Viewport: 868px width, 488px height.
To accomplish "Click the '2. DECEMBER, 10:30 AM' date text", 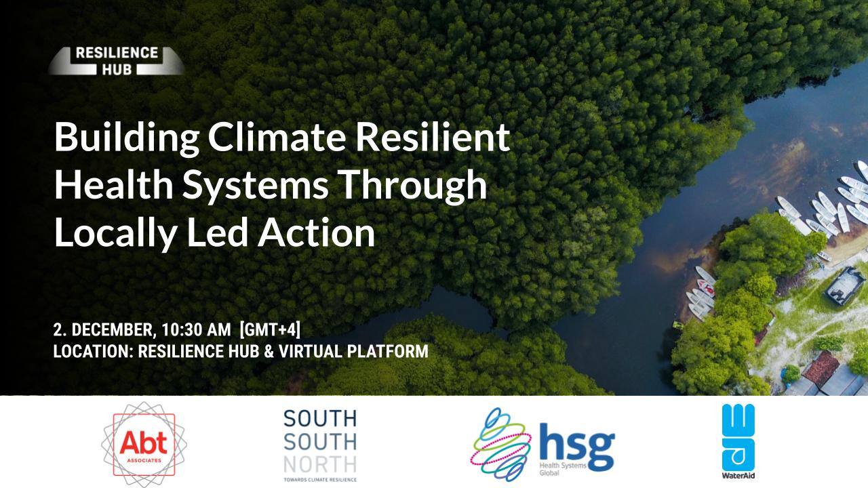I will [x=142, y=330].
